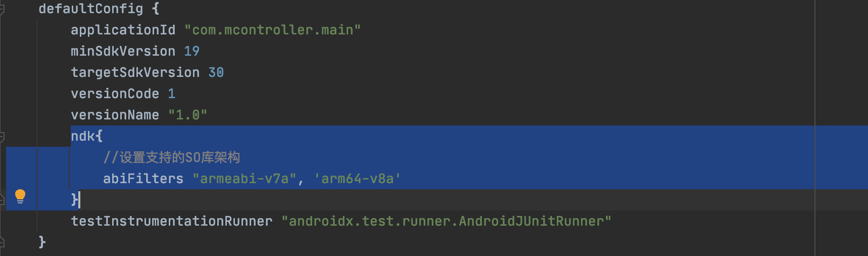Viewport: 868px width, 256px height.
Task: Click the AndroidJUnitRunner string value
Action: click(x=446, y=221)
